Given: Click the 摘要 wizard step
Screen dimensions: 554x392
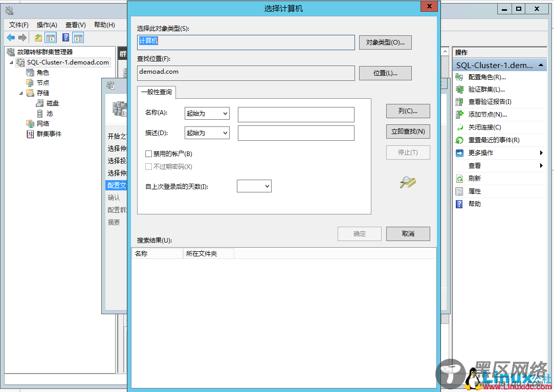Looking at the screenshot, I should [114, 222].
